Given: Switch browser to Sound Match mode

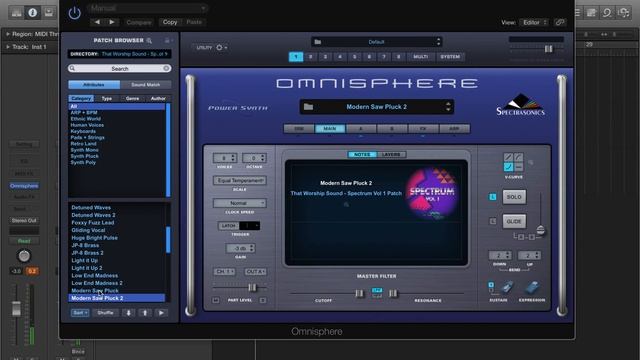Looking at the screenshot, I should pyautogui.click(x=146, y=84).
